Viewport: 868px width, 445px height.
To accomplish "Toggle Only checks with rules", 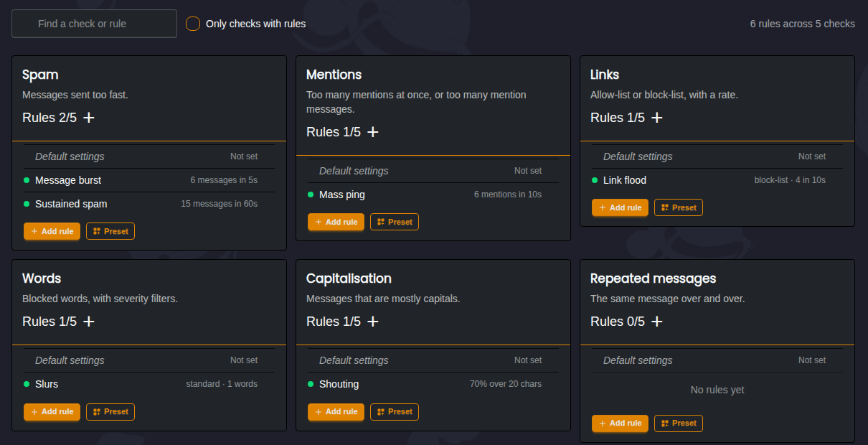I will tap(193, 24).
